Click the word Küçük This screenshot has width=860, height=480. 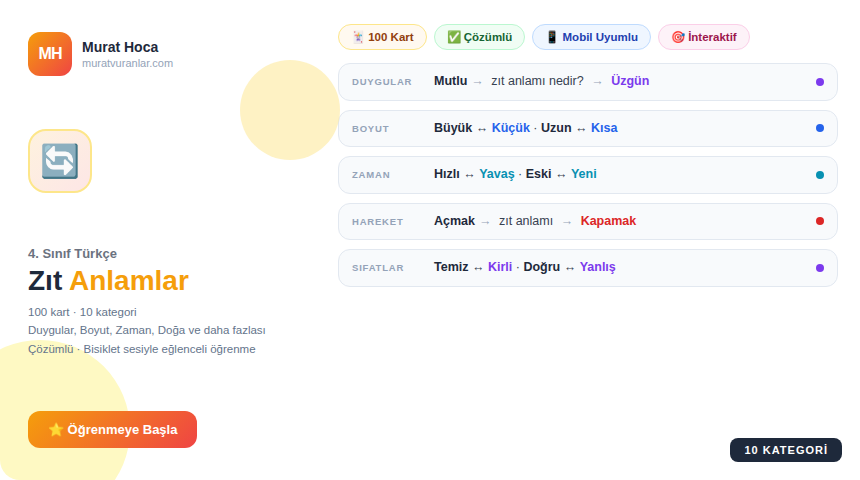pos(511,128)
